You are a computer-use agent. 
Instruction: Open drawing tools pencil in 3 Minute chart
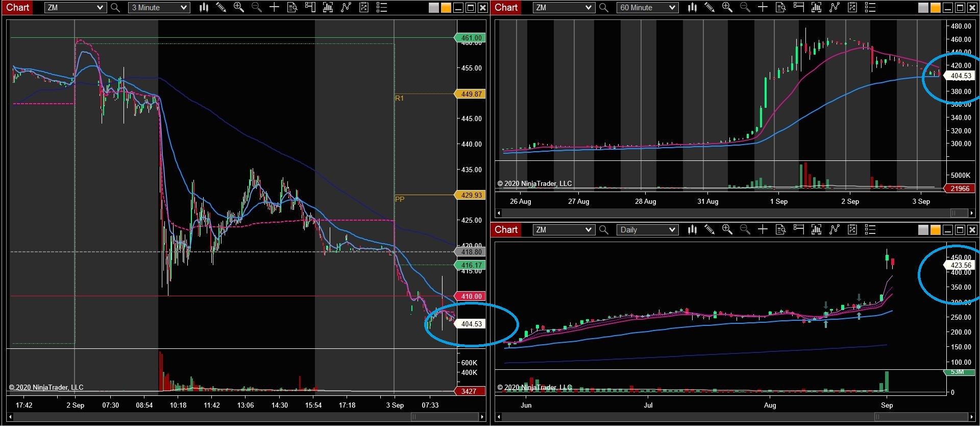[x=221, y=7]
